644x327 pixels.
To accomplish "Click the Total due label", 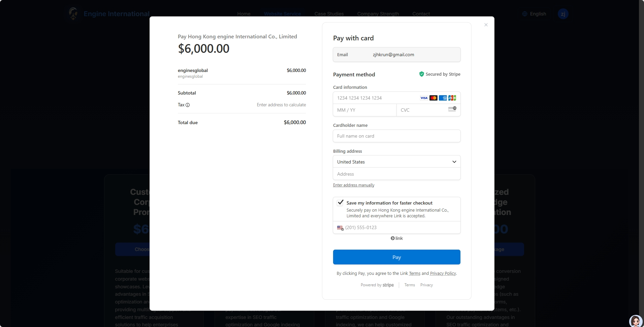I will [x=188, y=122].
